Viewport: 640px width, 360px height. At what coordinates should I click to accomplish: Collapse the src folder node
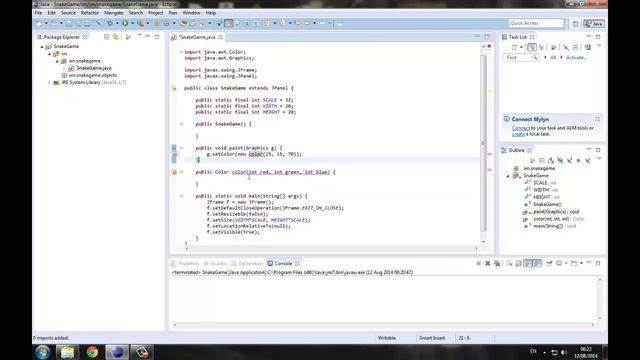tap(50, 54)
